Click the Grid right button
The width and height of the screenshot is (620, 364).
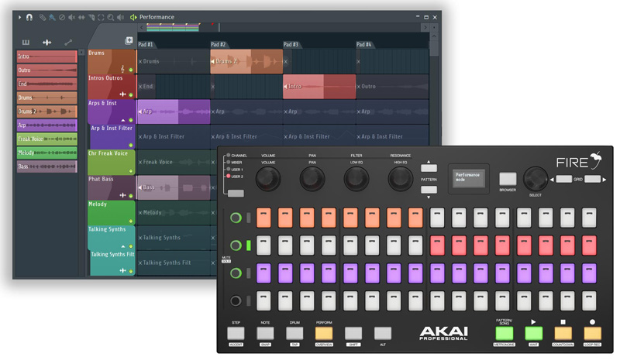(x=592, y=179)
